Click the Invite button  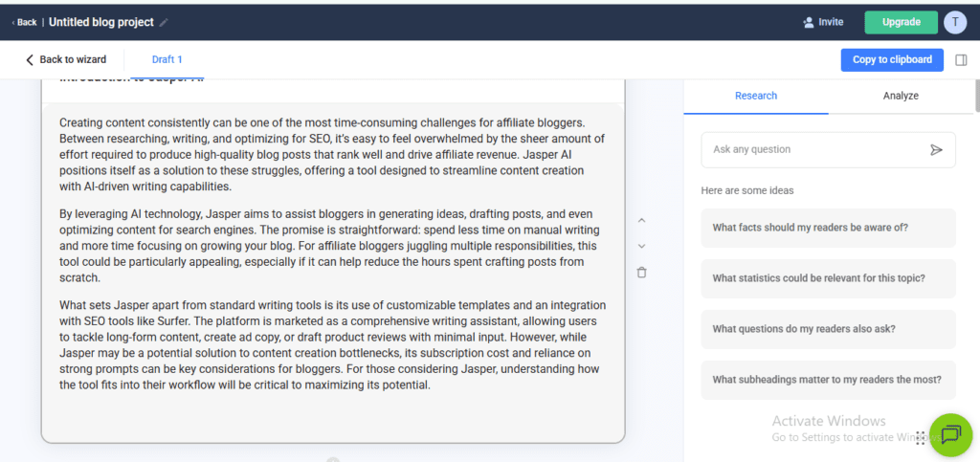(823, 22)
